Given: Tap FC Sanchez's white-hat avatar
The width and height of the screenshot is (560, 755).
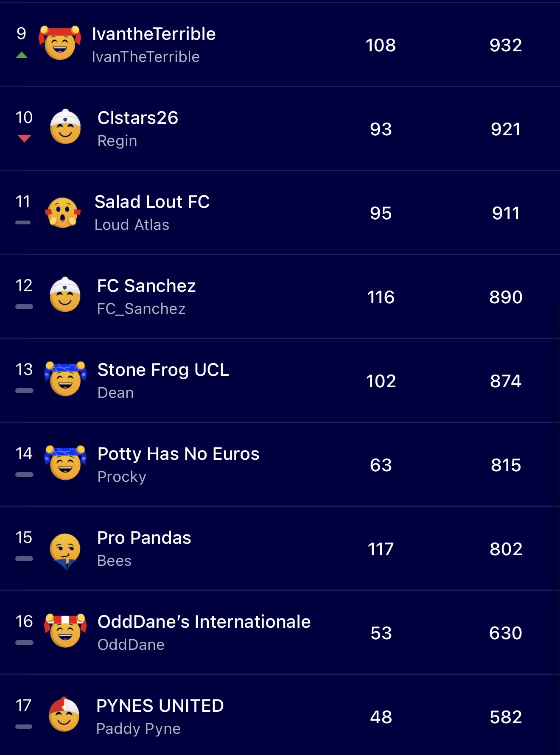Looking at the screenshot, I should (x=65, y=295).
